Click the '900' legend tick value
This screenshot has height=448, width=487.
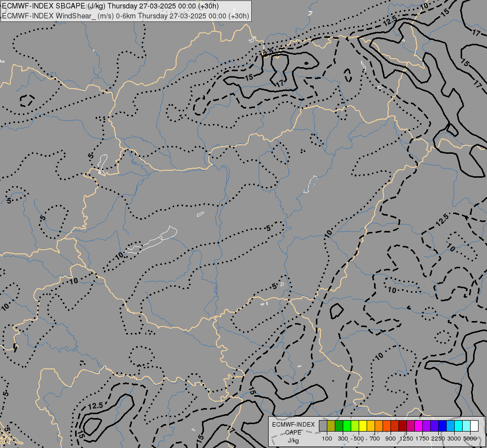click(x=390, y=439)
